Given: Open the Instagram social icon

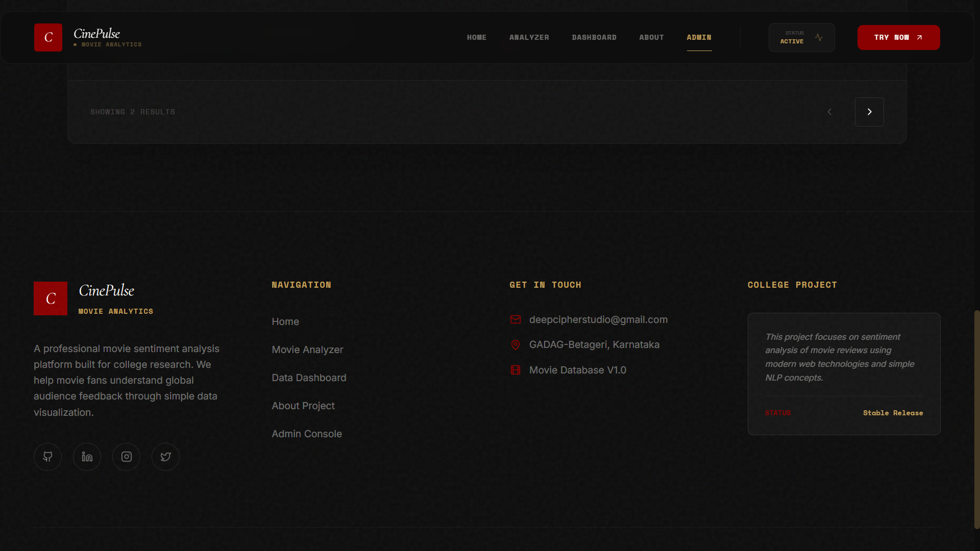Looking at the screenshot, I should tap(126, 457).
